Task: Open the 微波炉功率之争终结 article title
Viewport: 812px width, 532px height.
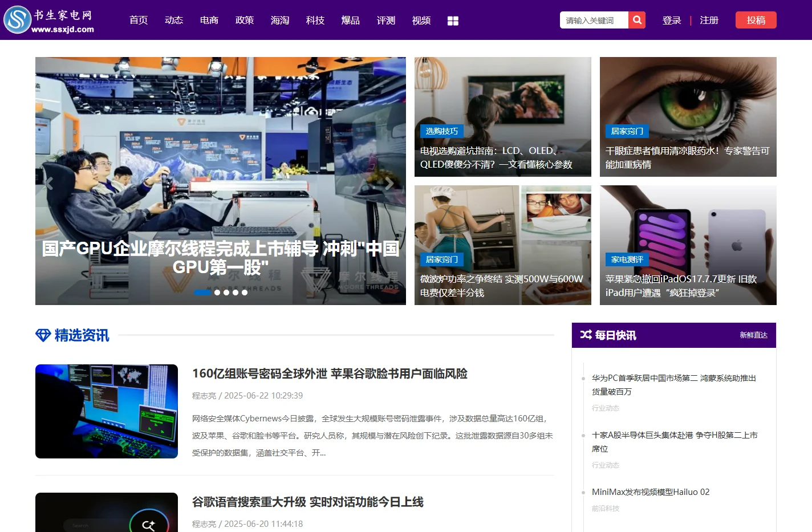Action: 502,286
